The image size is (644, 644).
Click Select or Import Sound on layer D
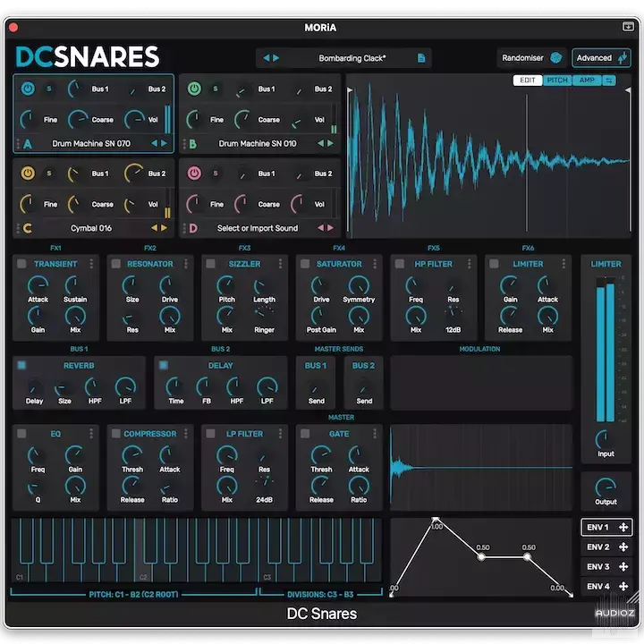point(258,228)
